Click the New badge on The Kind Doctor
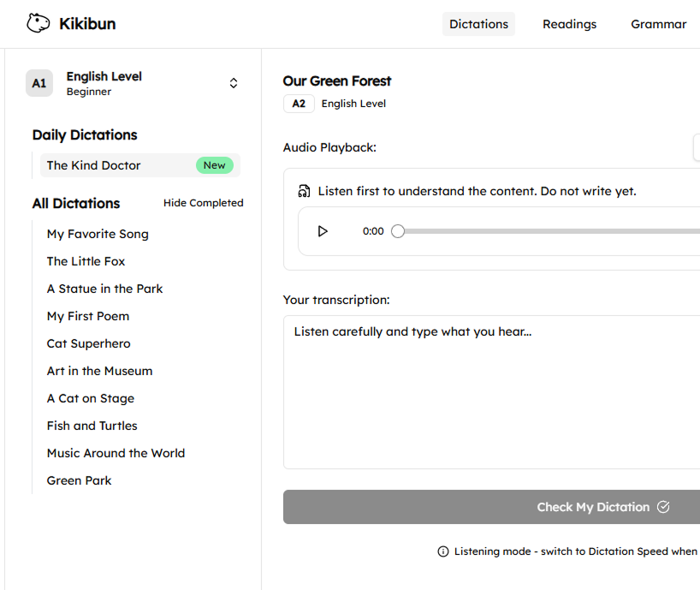Screen dimensions: 700x590 (x=214, y=164)
